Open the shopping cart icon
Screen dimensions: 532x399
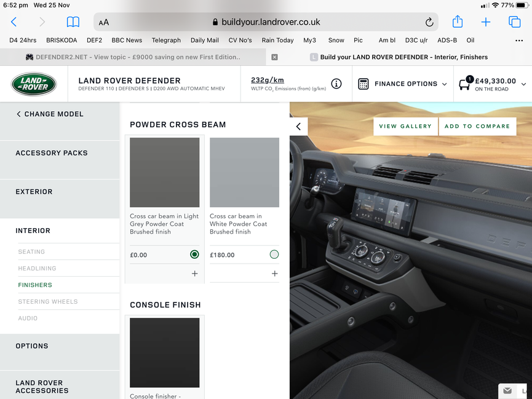[x=465, y=83]
